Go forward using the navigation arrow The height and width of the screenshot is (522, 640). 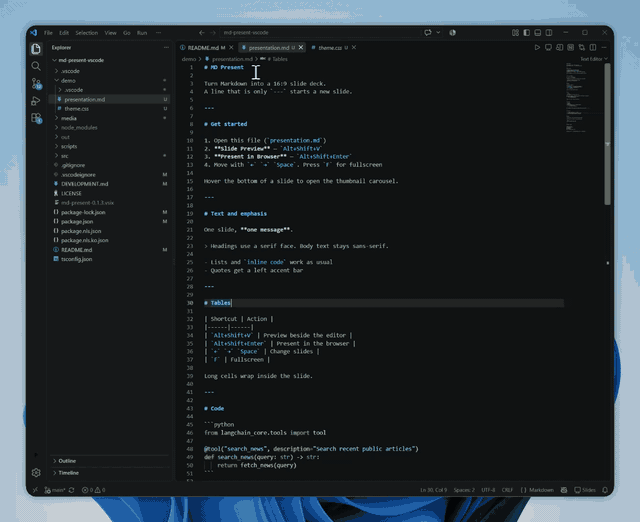tap(213, 33)
